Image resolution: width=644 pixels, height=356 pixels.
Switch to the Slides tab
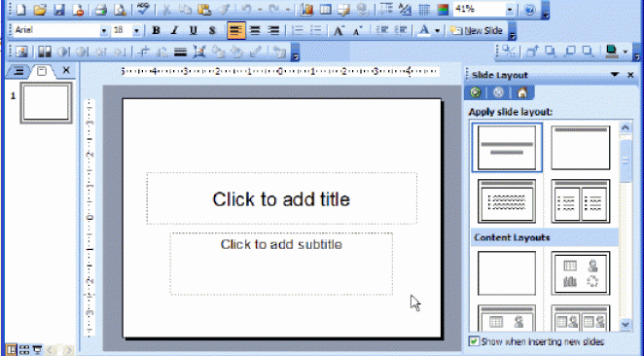click(x=42, y=71)
